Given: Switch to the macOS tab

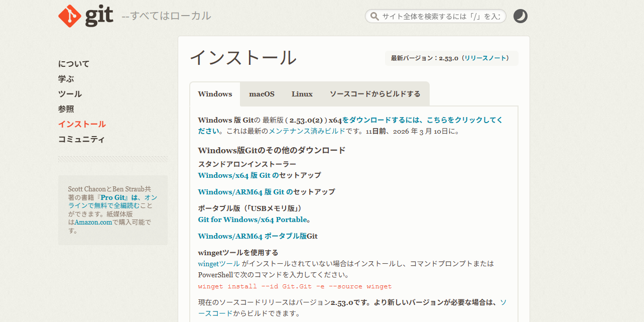Looking at the screenshot, I should (x=262, y=93).
